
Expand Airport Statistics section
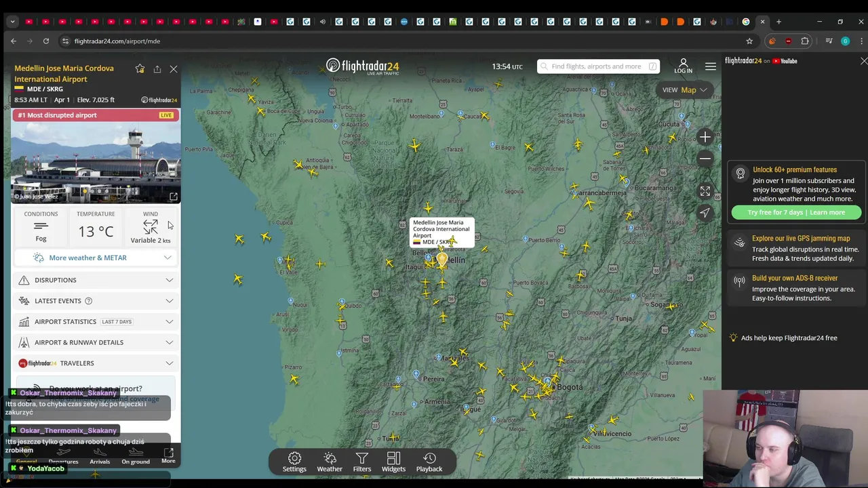96,322
